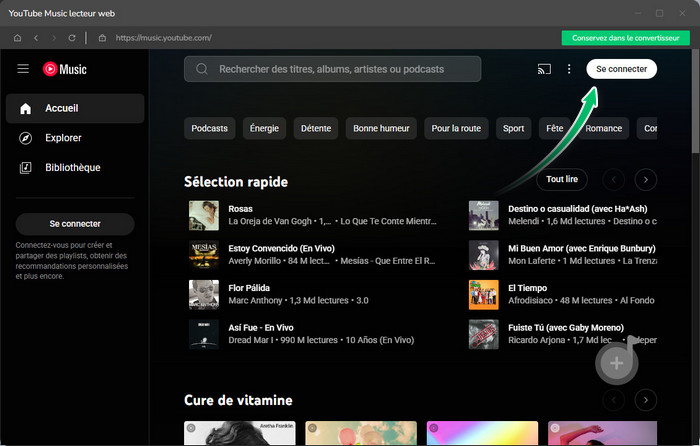Click previous arrow in Cure de vitamine
Viewport: 700px width, 446px height.
614,400
